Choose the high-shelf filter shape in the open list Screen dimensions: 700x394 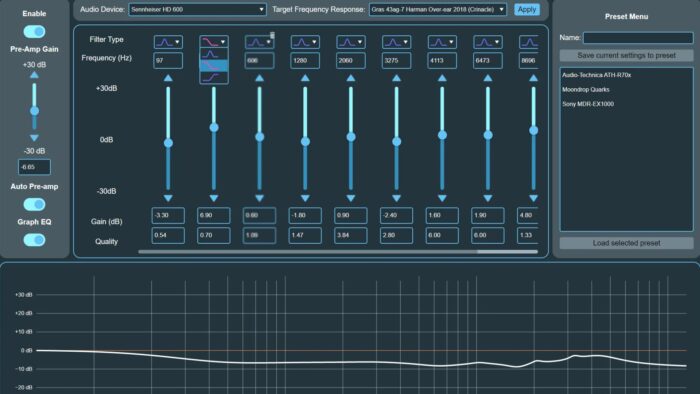tap(214, 77)
